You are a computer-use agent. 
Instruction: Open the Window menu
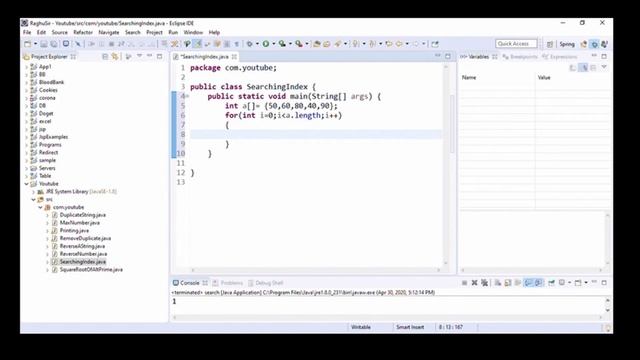193,32
